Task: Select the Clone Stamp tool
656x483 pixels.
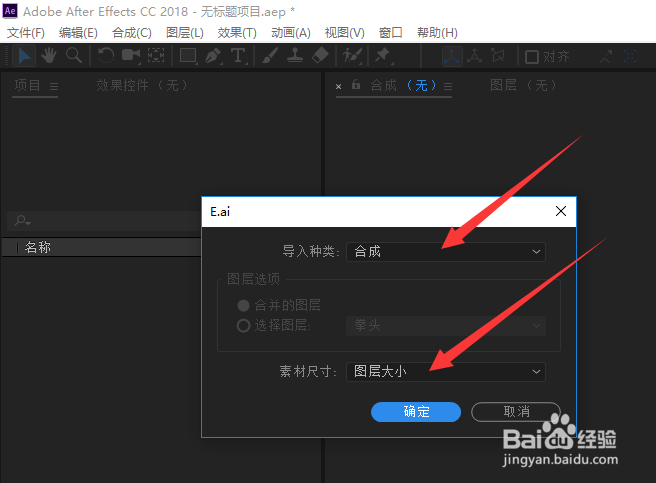Action: (295, 56)
